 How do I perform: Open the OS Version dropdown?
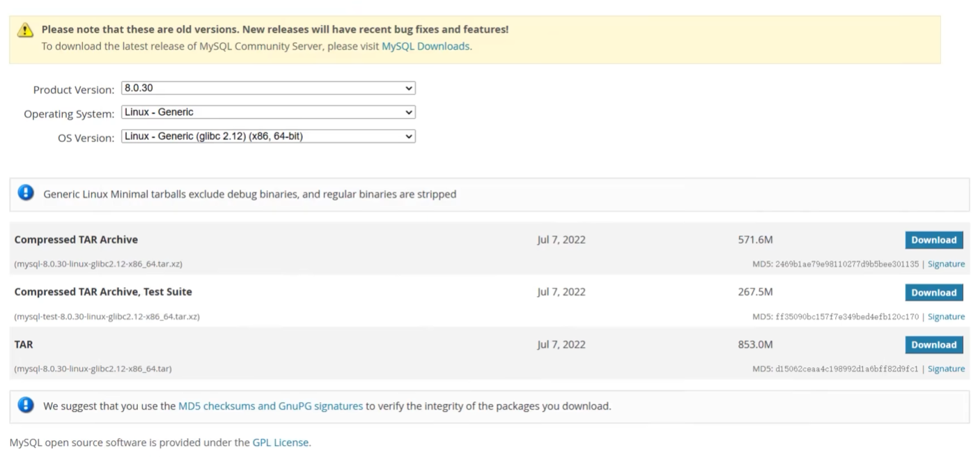(x=268, y=137)
